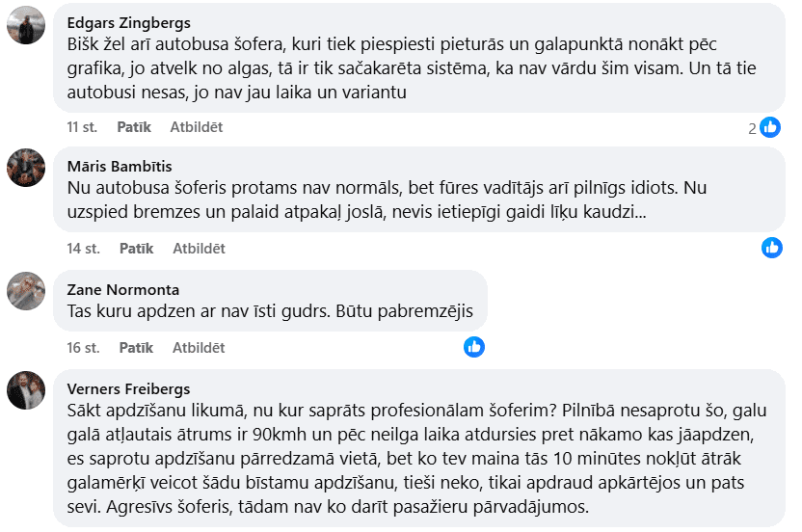The height and width of the screenshot is (532, 802).
Task: Reply with Atbildēt to Edgars Zingbergs
Action: click(197, 127)
